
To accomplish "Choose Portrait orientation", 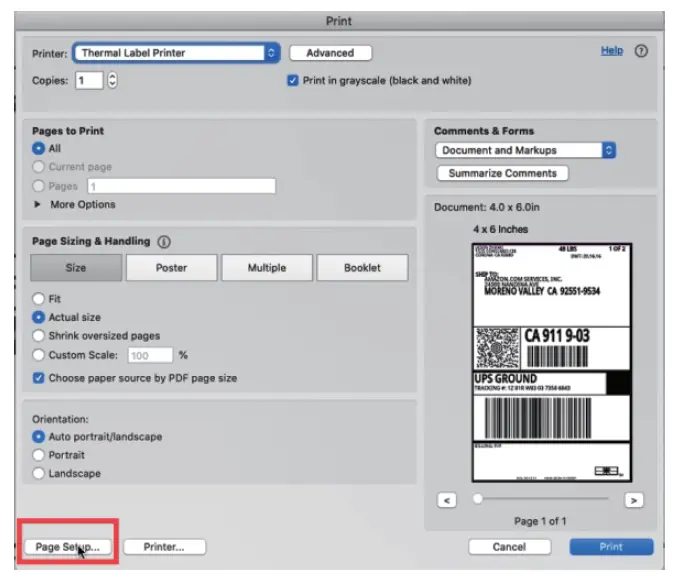I will 38,455.
